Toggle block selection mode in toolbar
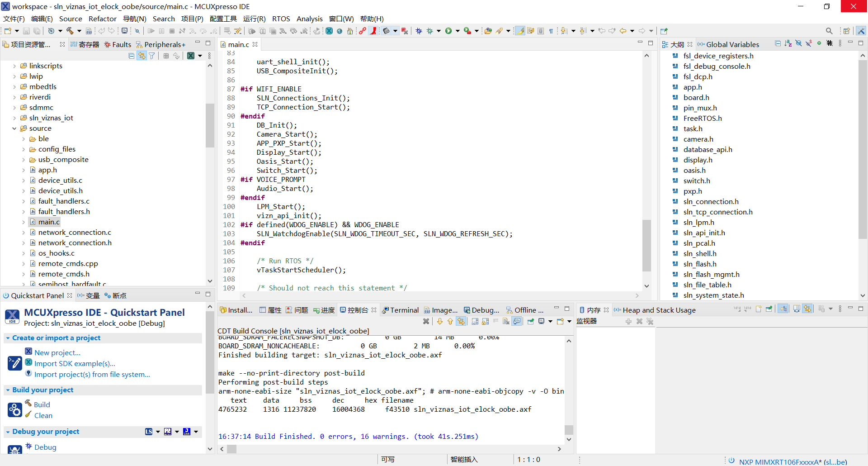The height and width of the screenshot is (466, 868). (541, 31)
